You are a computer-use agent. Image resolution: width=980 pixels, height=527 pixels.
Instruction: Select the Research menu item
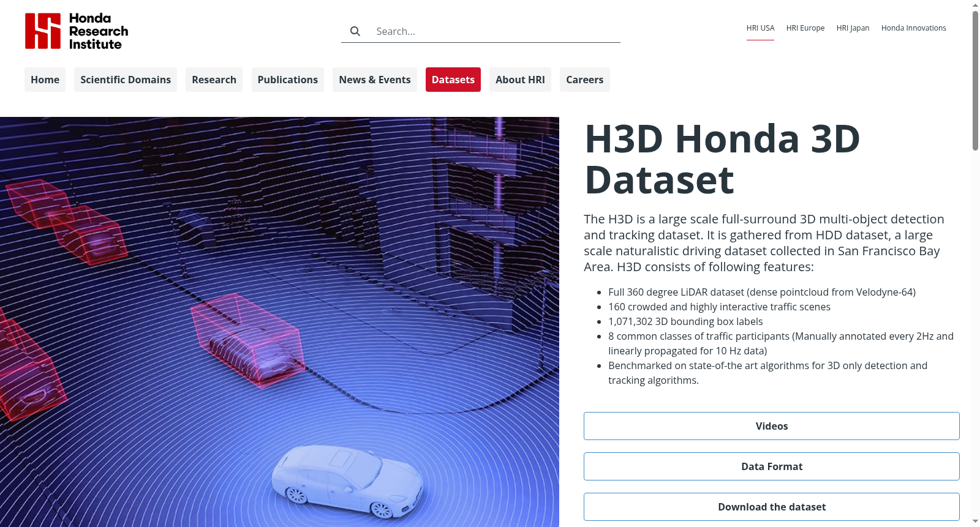[x=214, y=80]
